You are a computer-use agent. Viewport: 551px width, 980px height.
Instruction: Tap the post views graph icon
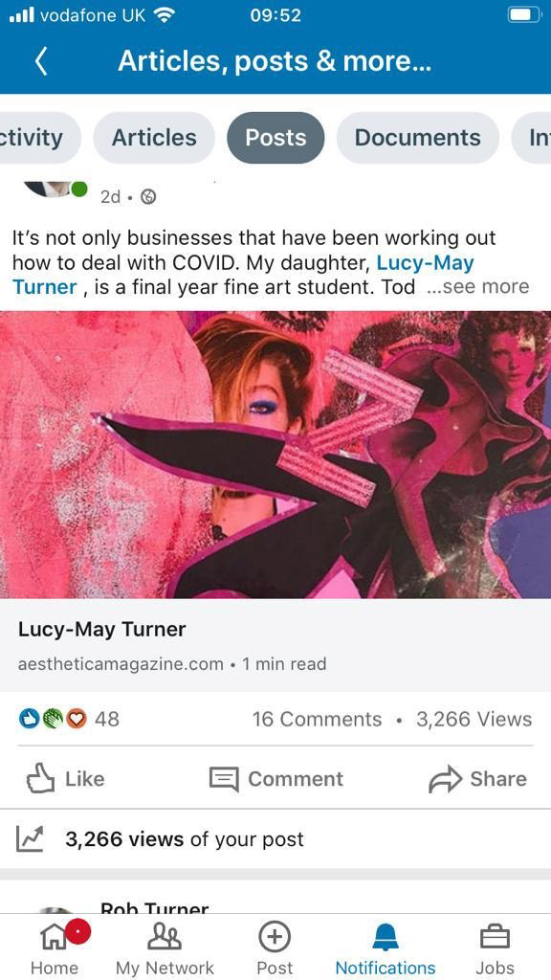32,838
